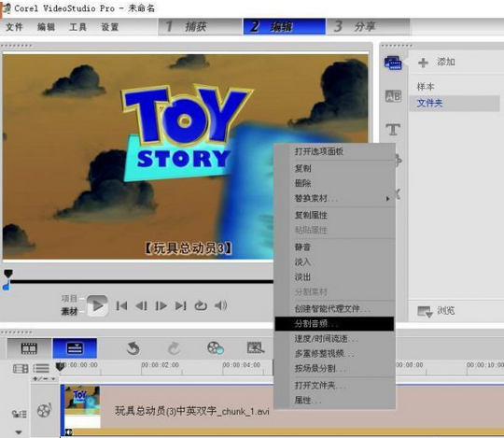
Task: Click the 浏览 button
Action: [x=445, y=310]
